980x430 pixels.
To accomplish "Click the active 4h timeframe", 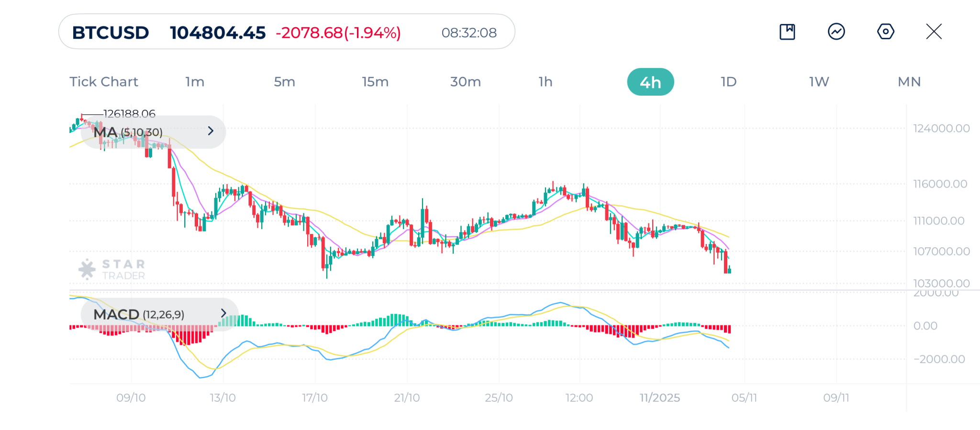I will tap(650, 82).
